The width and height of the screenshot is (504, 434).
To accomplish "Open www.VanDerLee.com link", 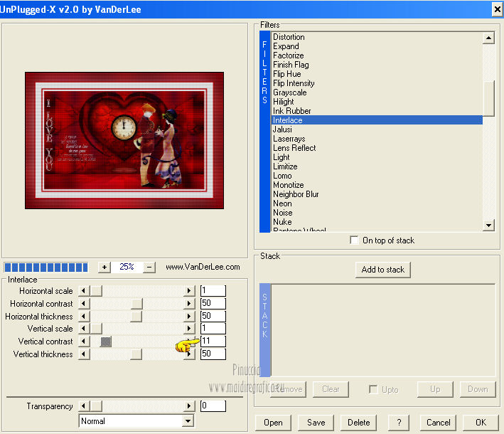I will [203, 267].
